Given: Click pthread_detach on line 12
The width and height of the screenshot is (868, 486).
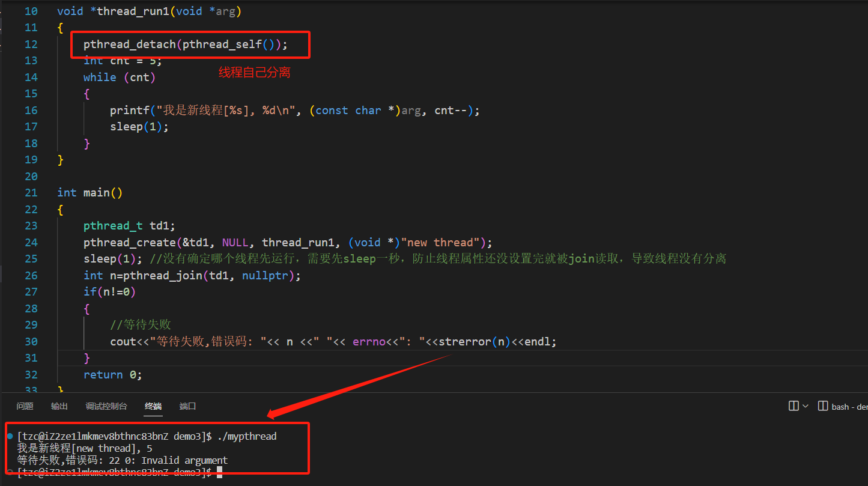Looking at the screenshot, I should 130,44.
